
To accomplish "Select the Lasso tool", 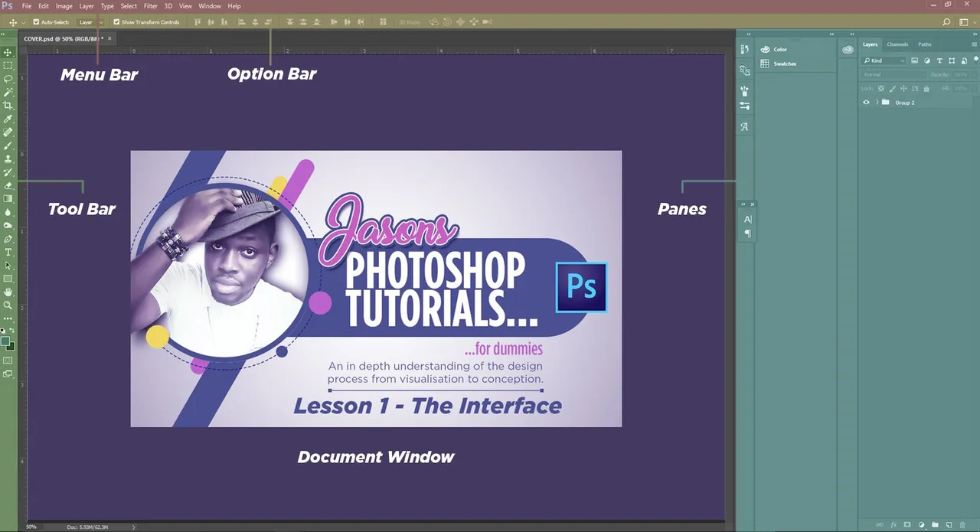I will point(8,79).
